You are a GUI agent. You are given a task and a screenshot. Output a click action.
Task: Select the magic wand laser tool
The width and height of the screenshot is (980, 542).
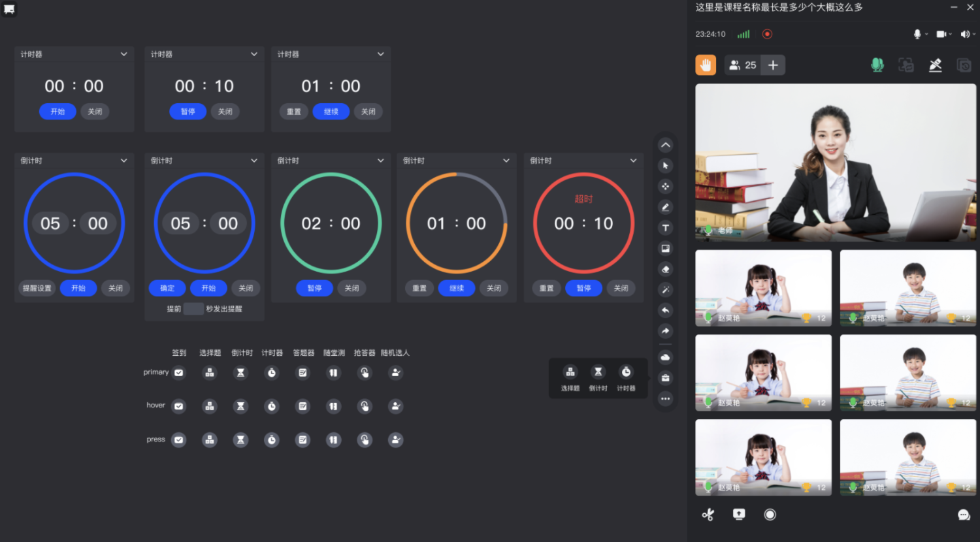point(665,290)
